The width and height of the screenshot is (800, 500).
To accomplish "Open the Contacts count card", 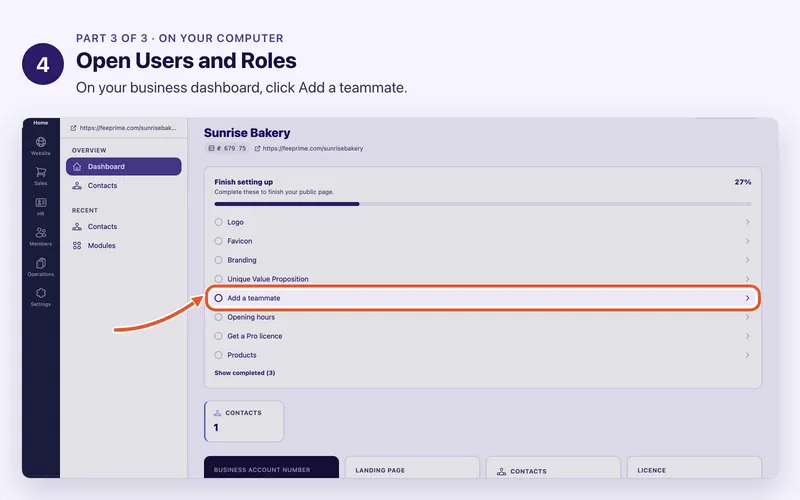I will click(244, 421).
